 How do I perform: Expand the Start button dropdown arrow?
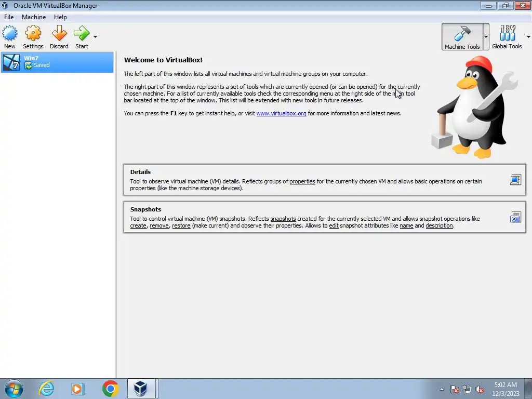(x=96, y=37)
